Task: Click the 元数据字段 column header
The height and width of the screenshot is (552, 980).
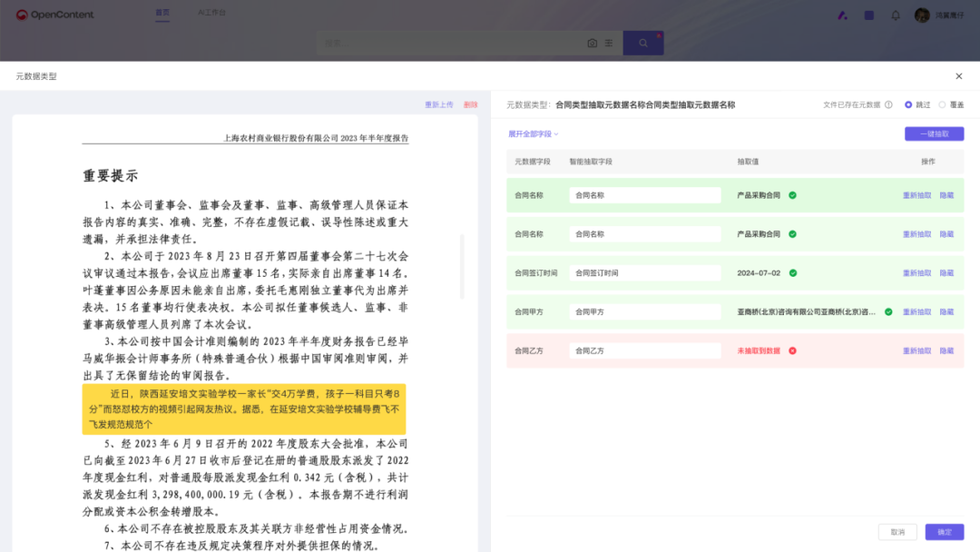Action: 533,162
